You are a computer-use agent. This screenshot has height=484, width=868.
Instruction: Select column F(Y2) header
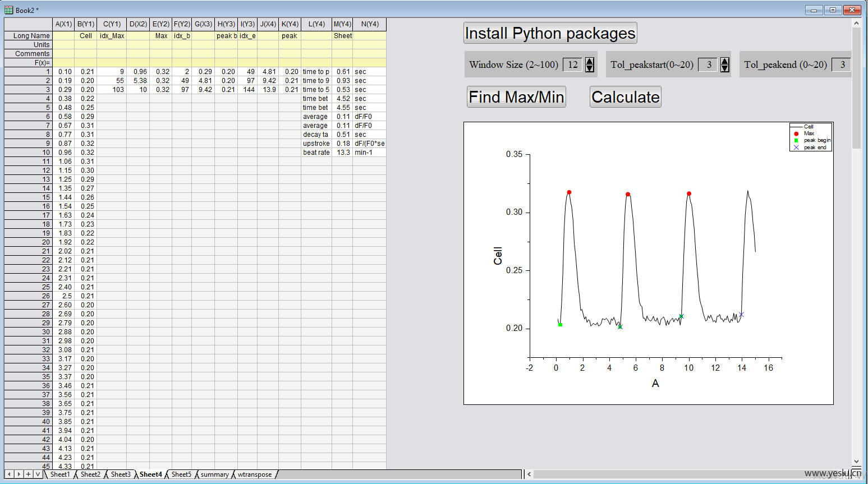182,24
